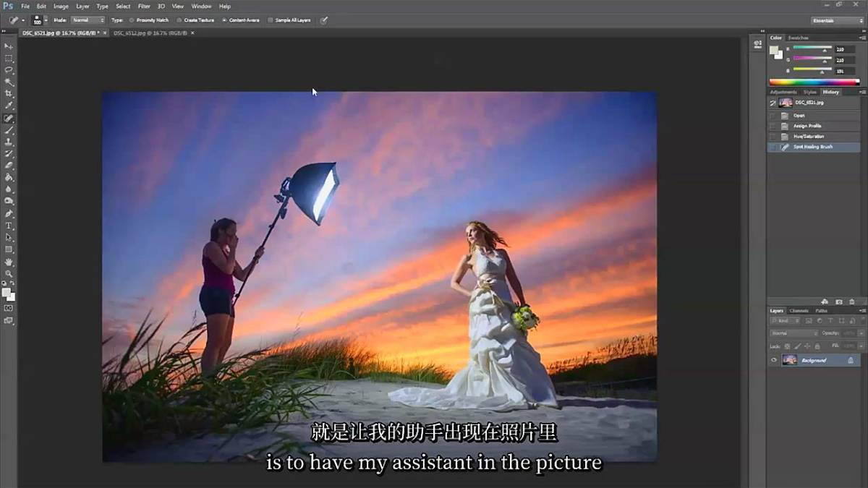The height and width of the screenshot is (488, 868).
Task: Select the Zoom tool
Action: (x=9, y=273)
